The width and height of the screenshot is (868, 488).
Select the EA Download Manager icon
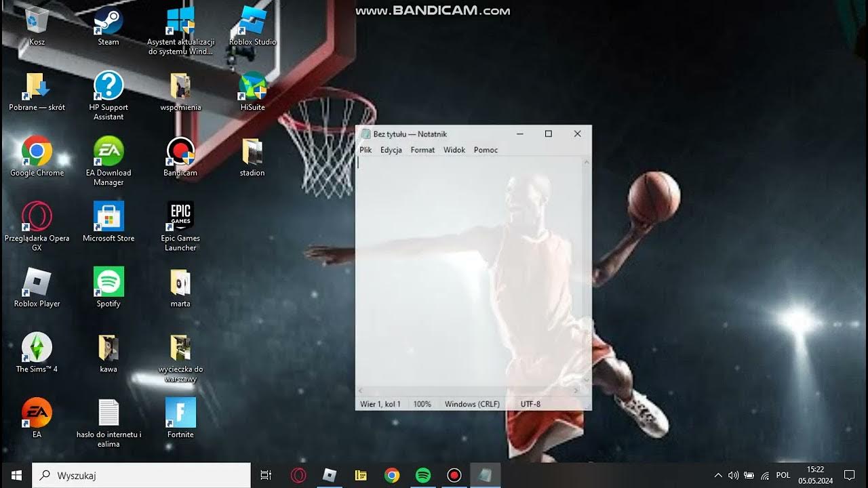(x=108, y=161)
